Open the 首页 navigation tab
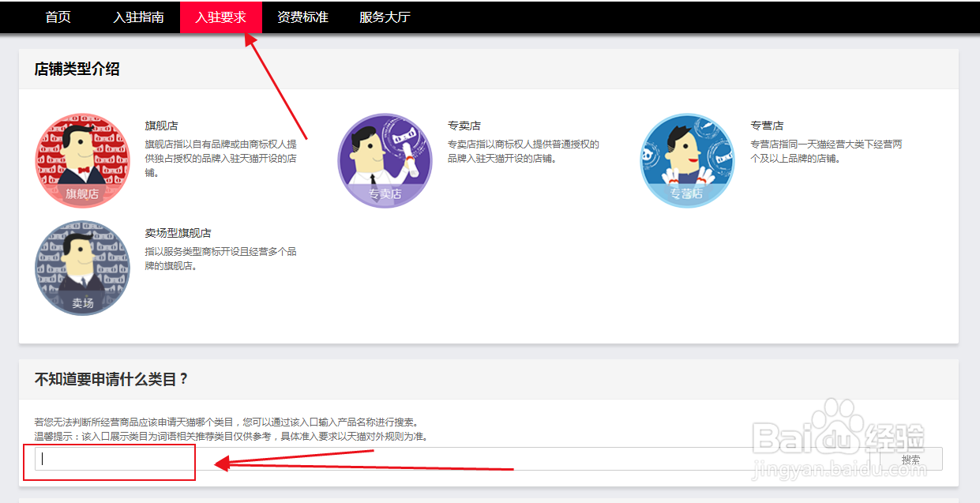 (58, 17)
